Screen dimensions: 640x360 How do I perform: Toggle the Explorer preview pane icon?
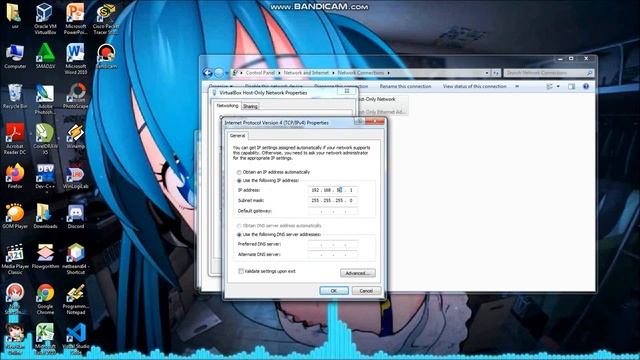(x=571, y=87)
